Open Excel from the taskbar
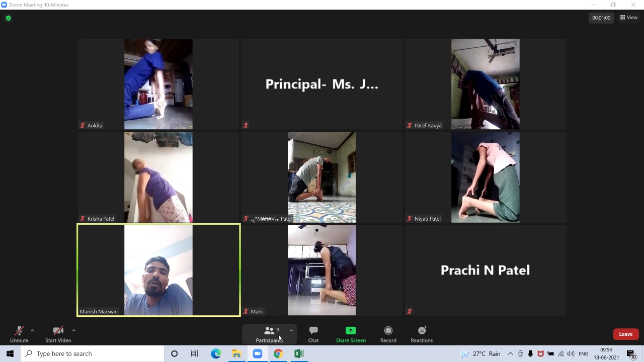Image resolution: width=644 pixels, height=362 pixels. click(x=299, y=354)
